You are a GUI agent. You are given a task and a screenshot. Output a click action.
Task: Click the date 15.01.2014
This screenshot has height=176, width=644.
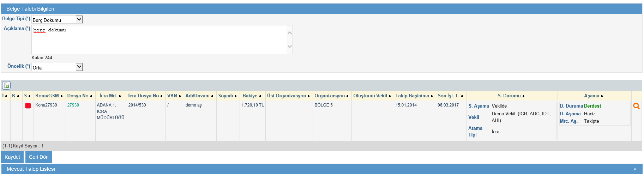point(406,105)
